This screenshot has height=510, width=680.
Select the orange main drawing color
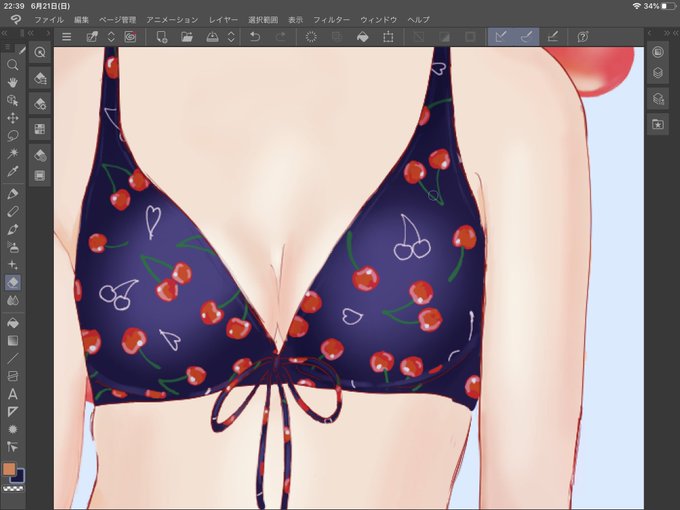tap(9, 469)
